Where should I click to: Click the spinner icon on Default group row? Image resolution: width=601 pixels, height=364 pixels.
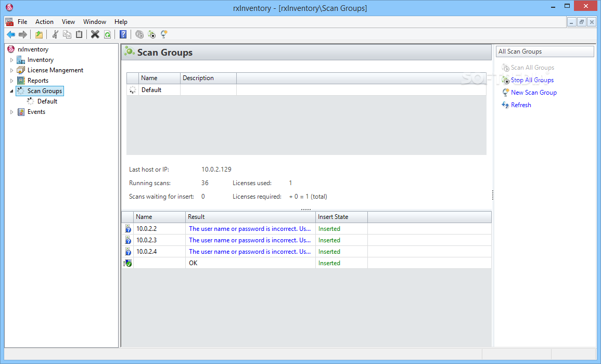coord(133,90)
